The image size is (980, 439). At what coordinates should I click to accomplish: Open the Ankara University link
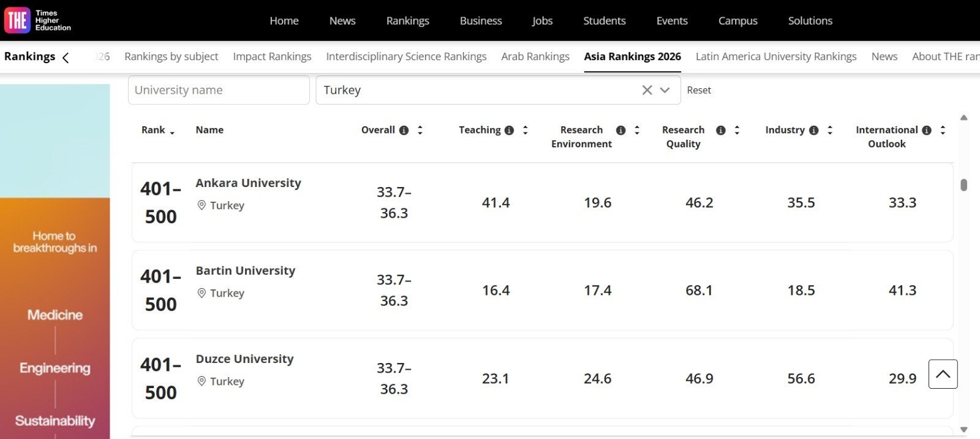click(248, 183)
